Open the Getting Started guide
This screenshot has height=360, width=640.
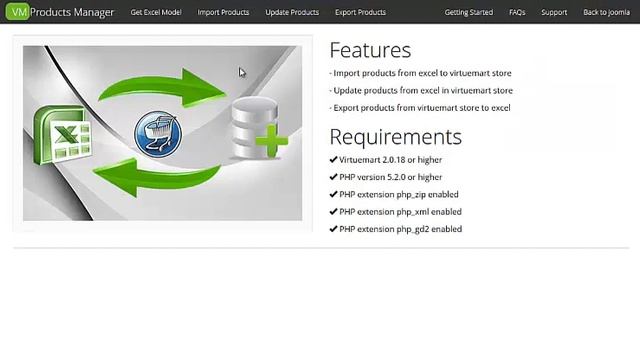point(469,12)
